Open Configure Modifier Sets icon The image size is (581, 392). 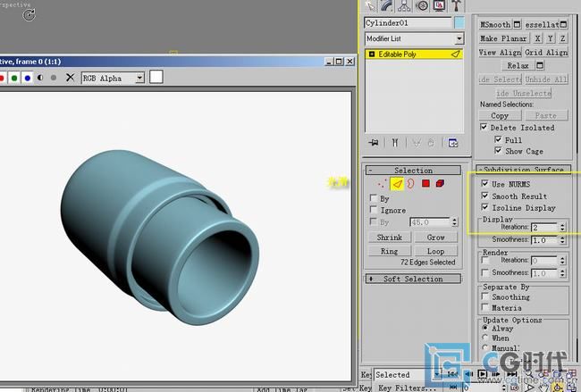[x=453, y=143]
